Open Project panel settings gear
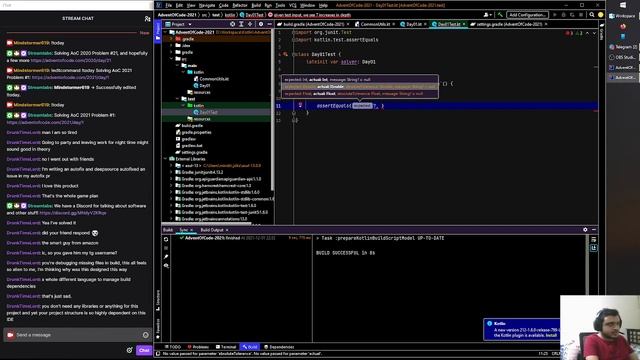 click(x=261, y=24)
